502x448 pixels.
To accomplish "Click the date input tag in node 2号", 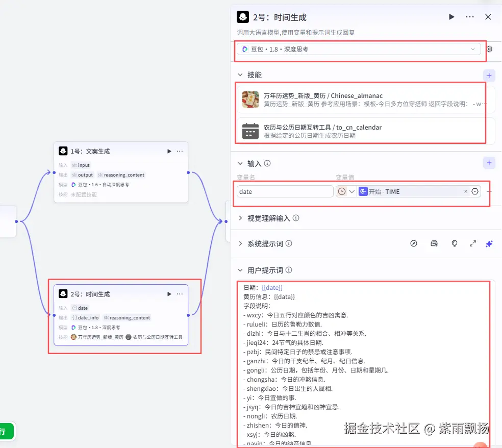I will point(80,308).
